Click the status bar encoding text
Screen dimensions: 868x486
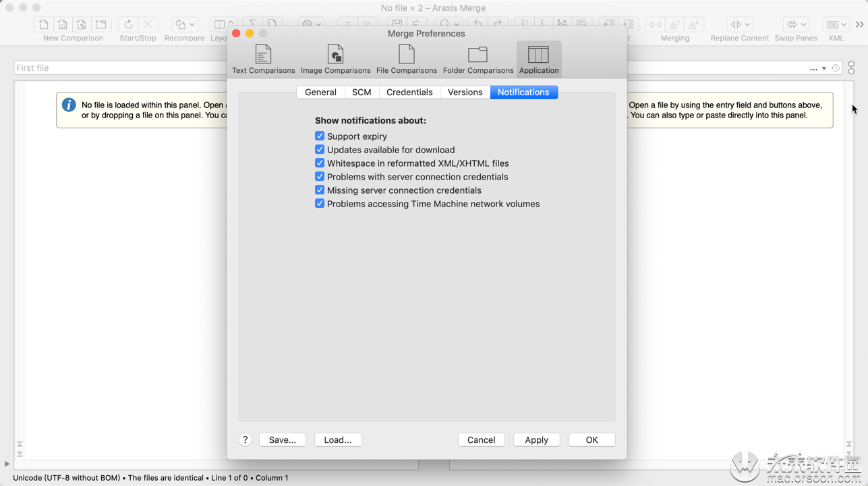[68, 478]
